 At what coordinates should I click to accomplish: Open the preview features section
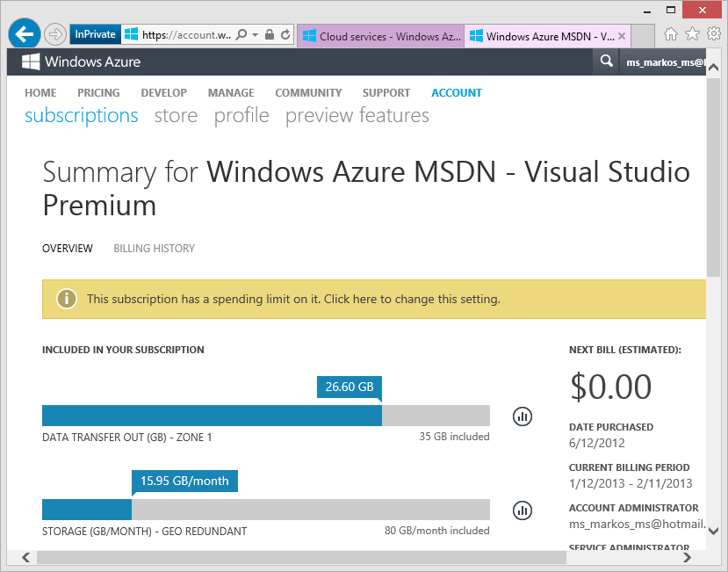[x=357, y=116]
